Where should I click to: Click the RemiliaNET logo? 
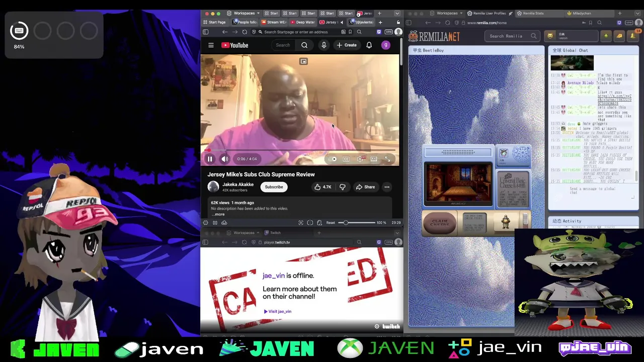[434, 36]
